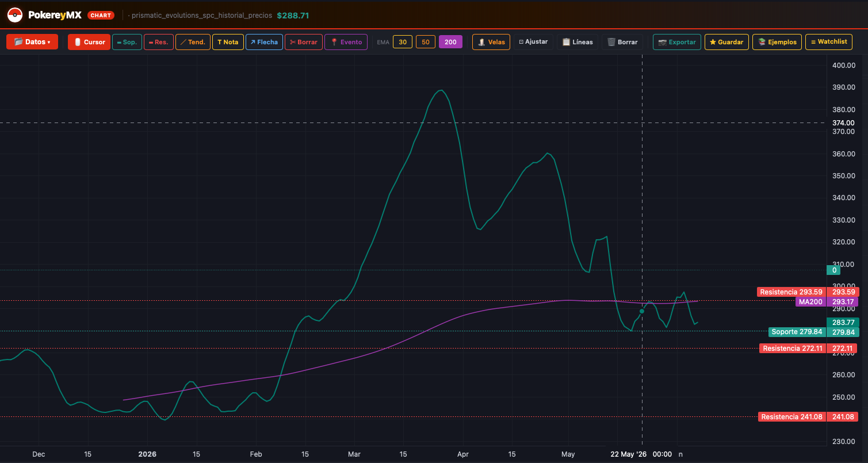Screen dimensions: 868x463
Task: Click the 272.11 red price axis tag
Action: (x=843, y=349)
